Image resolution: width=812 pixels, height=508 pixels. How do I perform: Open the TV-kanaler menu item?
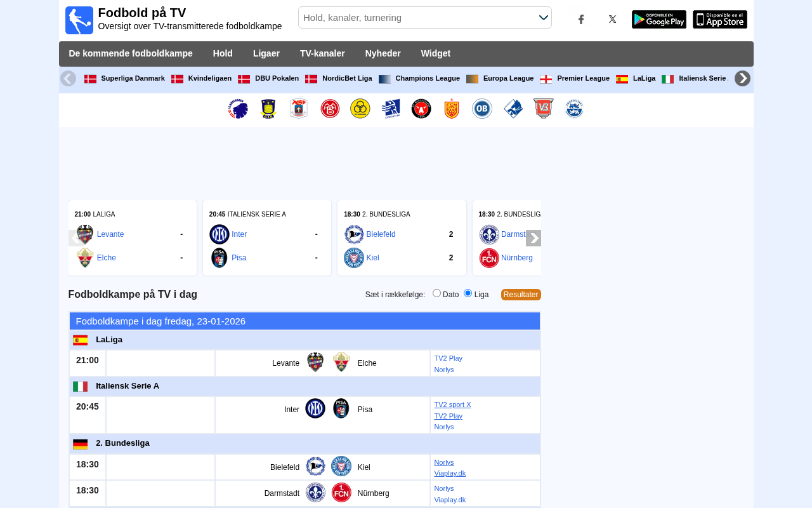pos(322,54)
